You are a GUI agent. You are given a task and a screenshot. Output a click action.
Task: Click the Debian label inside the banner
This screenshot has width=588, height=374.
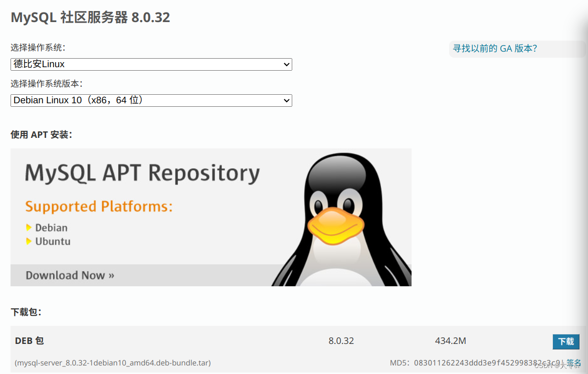[x=52, y=227]
